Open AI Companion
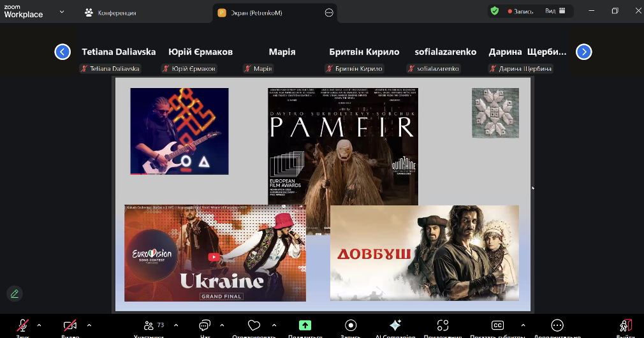The image size is (644, 338). click(395, 326)
